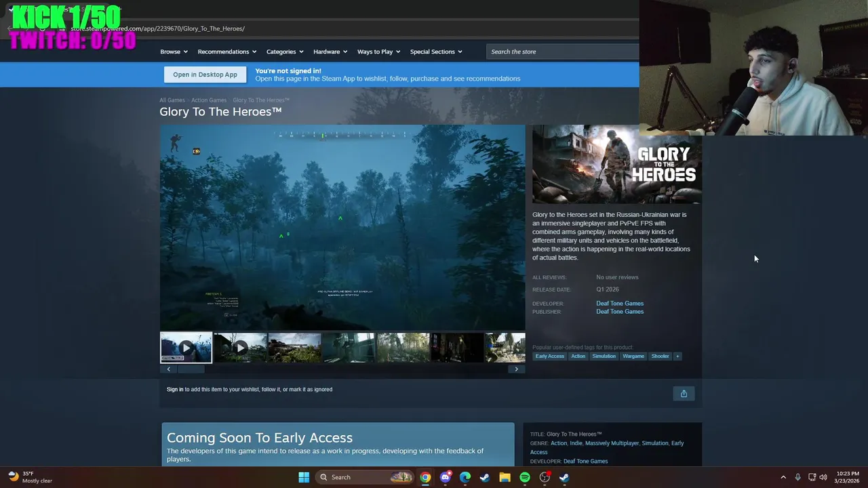Open the Action genre link in details
This screenshot has width=868, height=488.
pos(559,443)
